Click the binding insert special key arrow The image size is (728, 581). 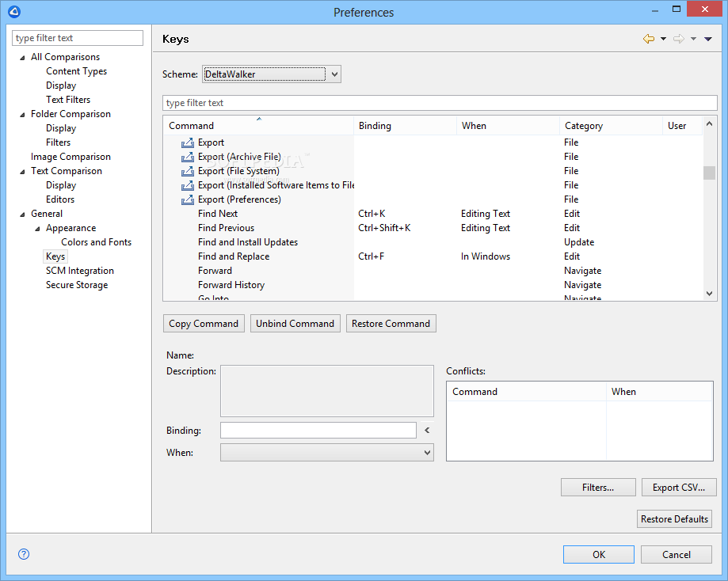tap(427, 431)
